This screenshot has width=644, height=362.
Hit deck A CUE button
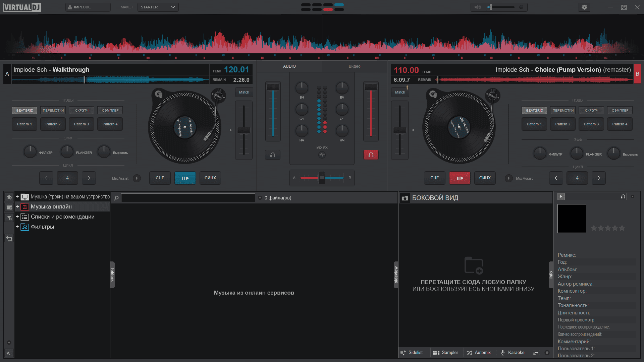(x=160, y=178)
